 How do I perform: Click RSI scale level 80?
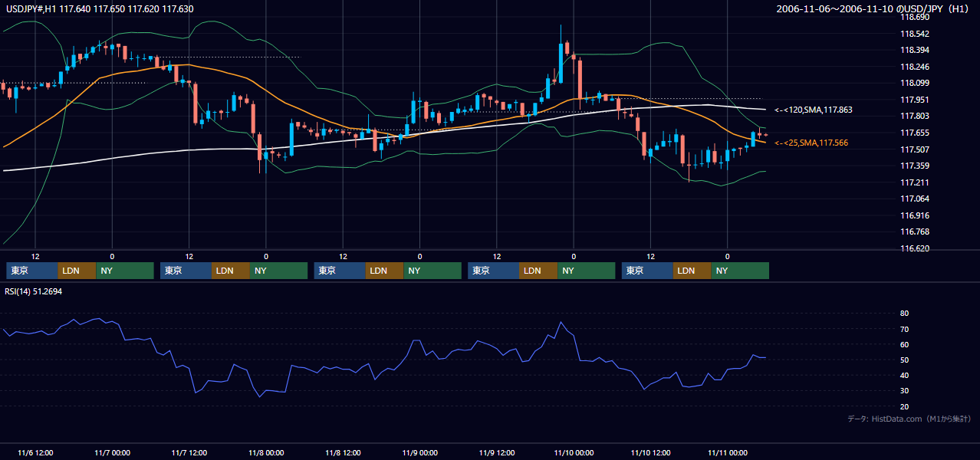905,314
